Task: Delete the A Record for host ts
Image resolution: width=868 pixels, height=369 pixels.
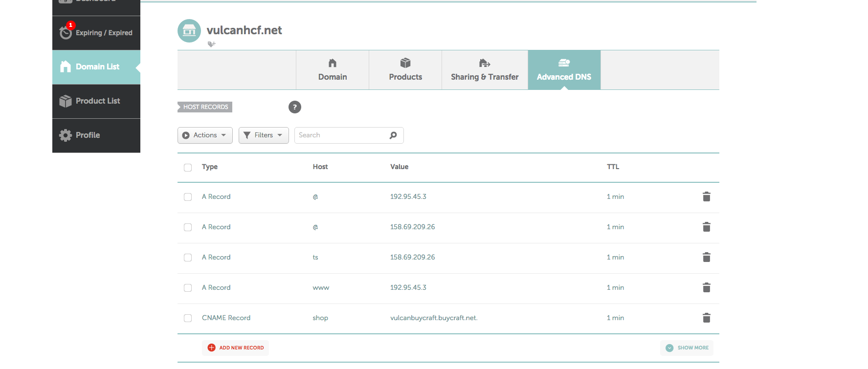Action: [x=706, y=257]
